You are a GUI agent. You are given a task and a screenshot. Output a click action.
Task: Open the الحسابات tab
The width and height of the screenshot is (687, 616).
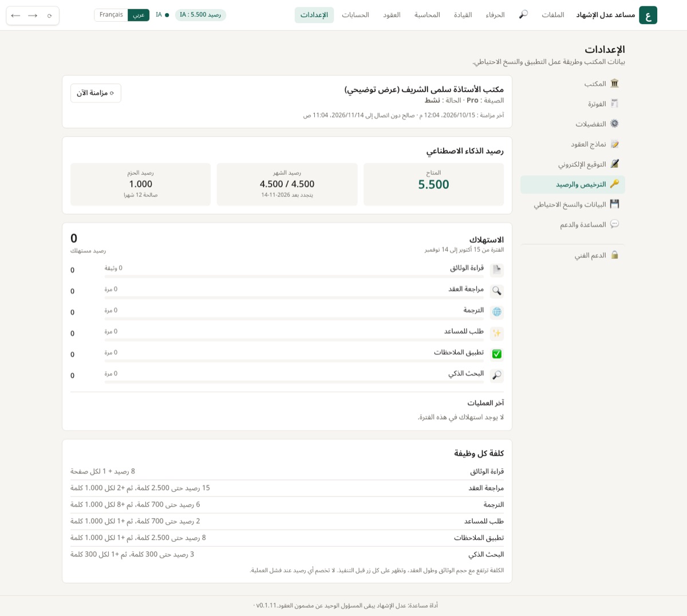pyautogui.click(x=356, y=15)
